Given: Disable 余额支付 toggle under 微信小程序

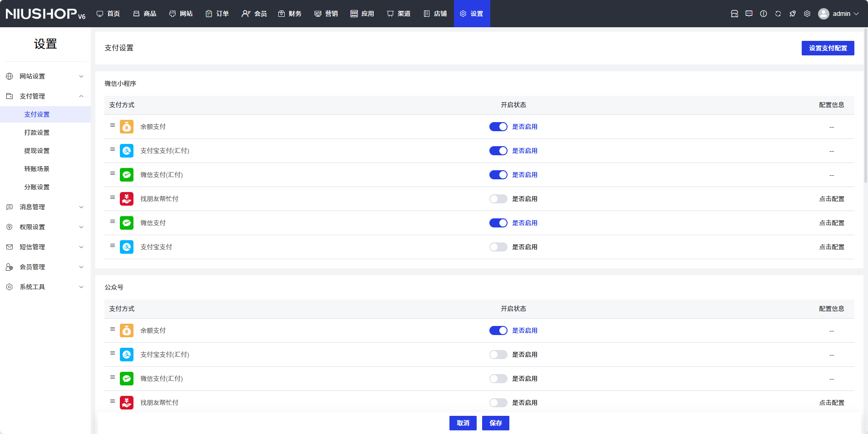Looking at the screenshot, I should pos(498,127).
